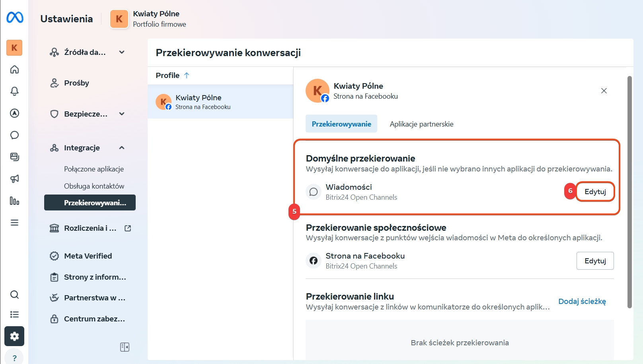Screen dimensions: 643x364
Task: Select Przekierowywanie item in Integracje
Action: point(90,202)
